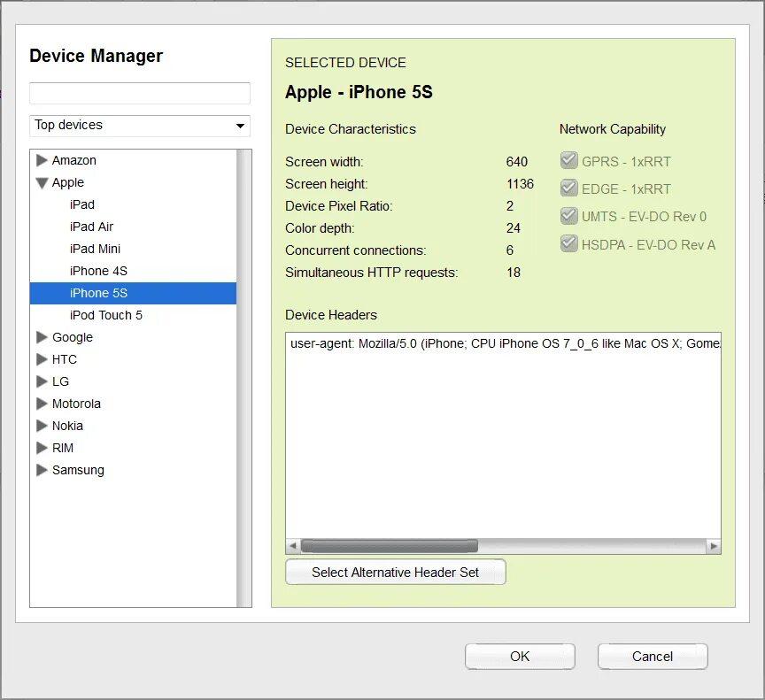Click inside the user-agent header text
The image size is (765, 700).
pyautogui.click(x=504, y=343)
